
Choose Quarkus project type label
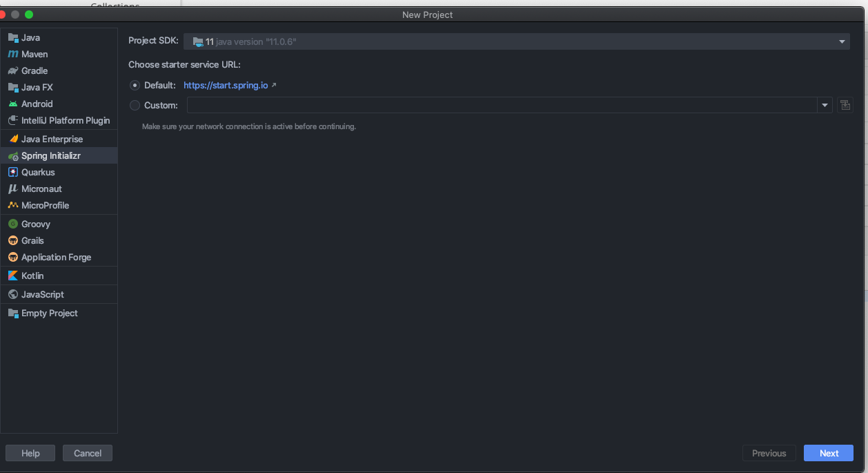(x=38, y=172)
